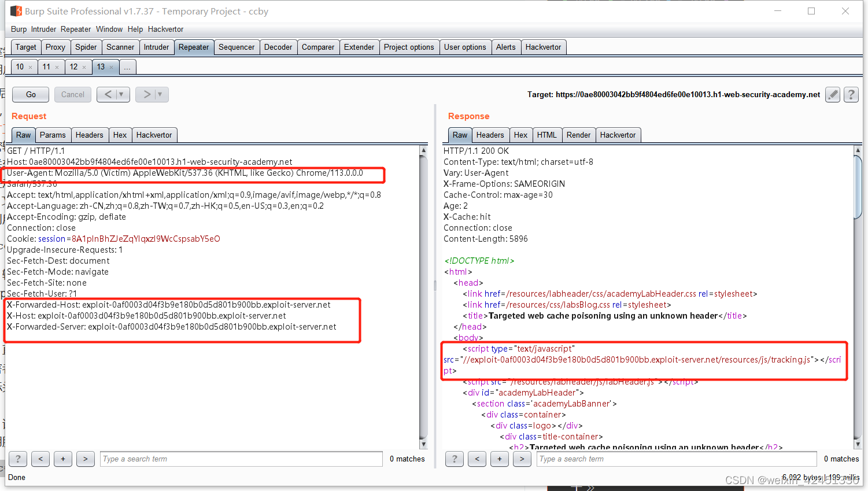Close Repeater tab 11
868x491 pixels.
(57, 68)
